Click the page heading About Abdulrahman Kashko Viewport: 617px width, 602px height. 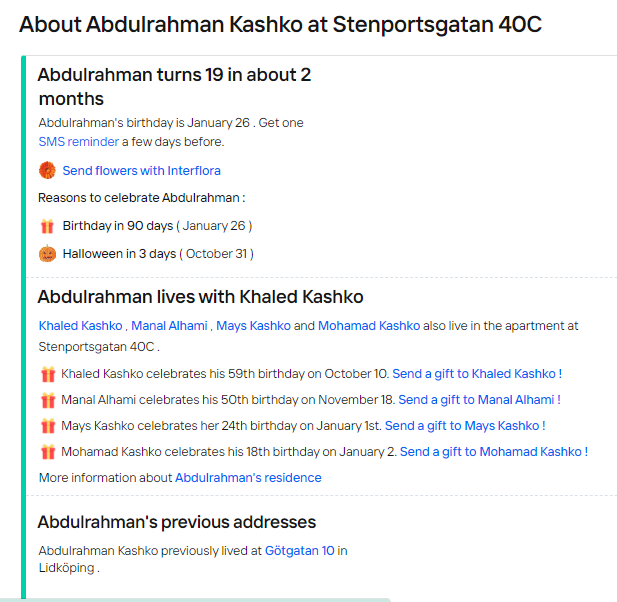[280, 24]
